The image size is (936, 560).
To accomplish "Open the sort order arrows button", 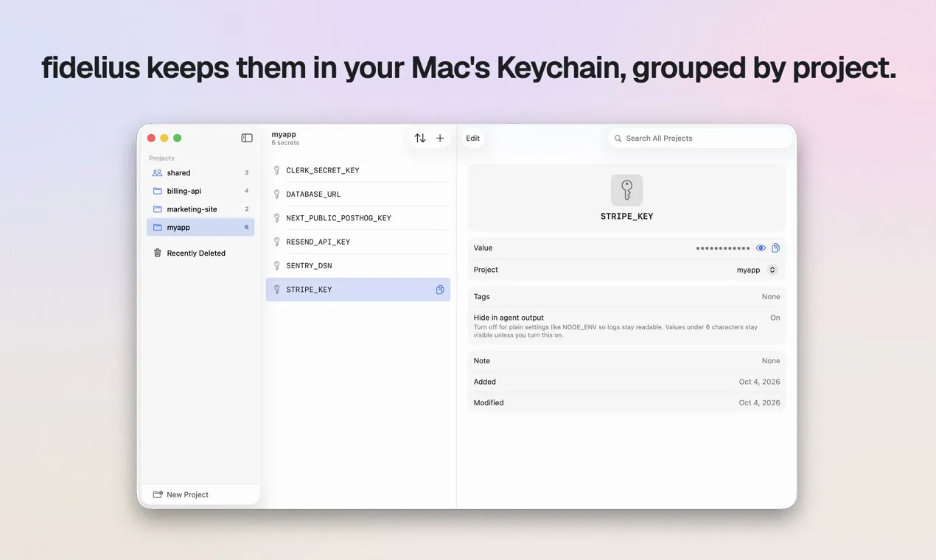I will pyautogui.click(x=420, y=138).
